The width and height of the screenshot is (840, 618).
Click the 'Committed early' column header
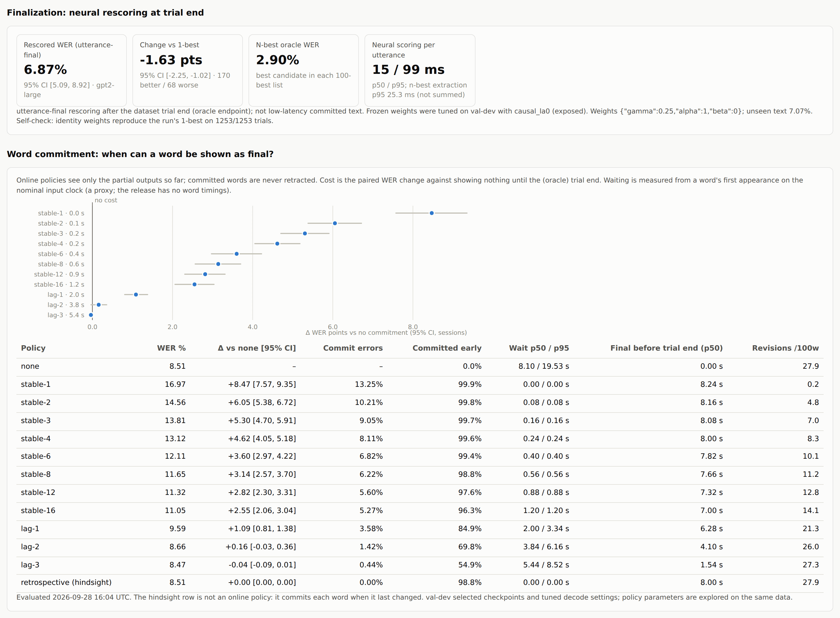[x=447, y=348]
